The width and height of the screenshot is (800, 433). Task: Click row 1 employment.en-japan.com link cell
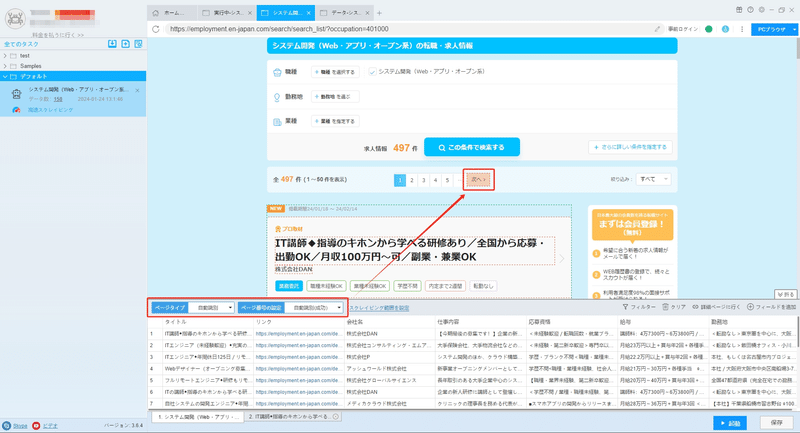pos(299,334)
